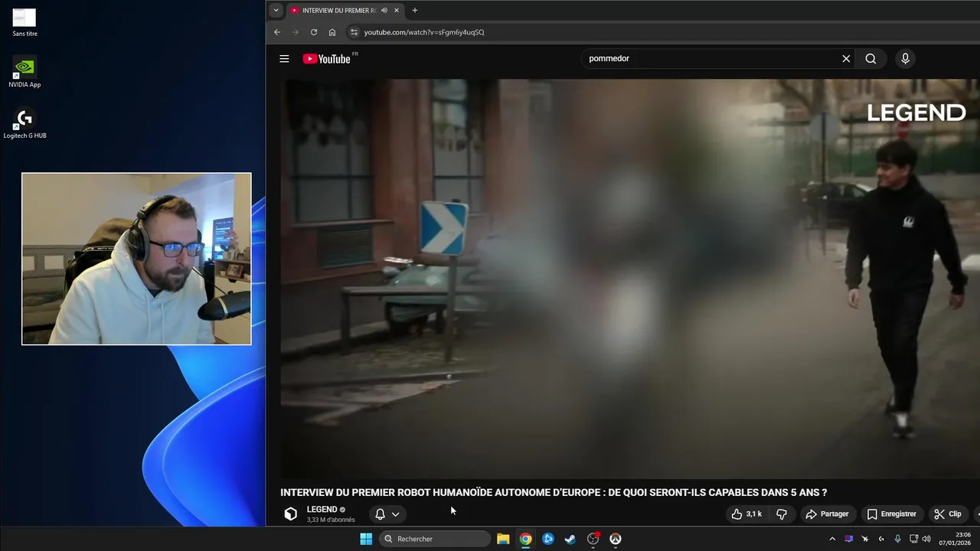Viewport: 980px width, 551px height.
Task: Open Steam from taskbar
Action: [570, 539]
